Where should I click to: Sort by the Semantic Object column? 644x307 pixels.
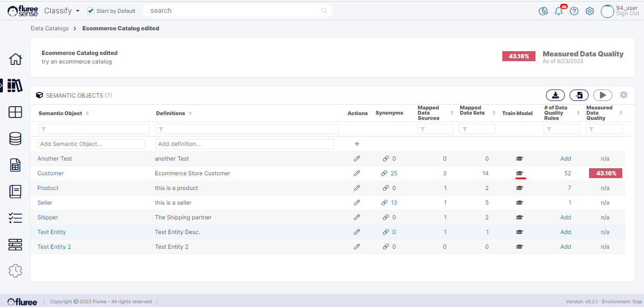pyautogui.click(x=87, y=113)
